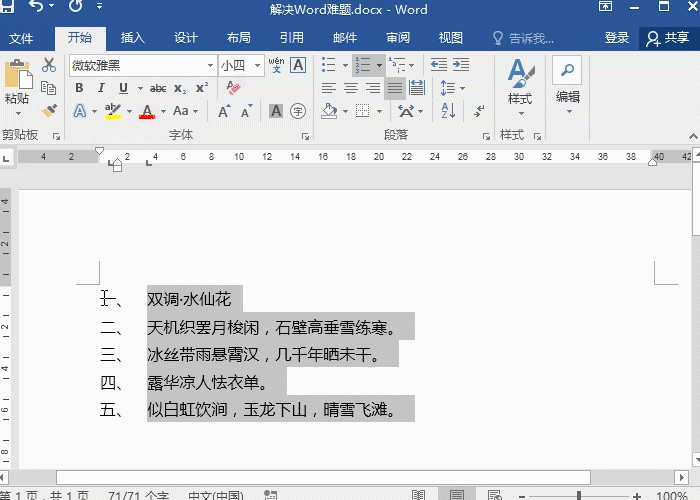
Task: Click the zoom slider in status bar
Action: pyautogui.click(x=579, y=496)
